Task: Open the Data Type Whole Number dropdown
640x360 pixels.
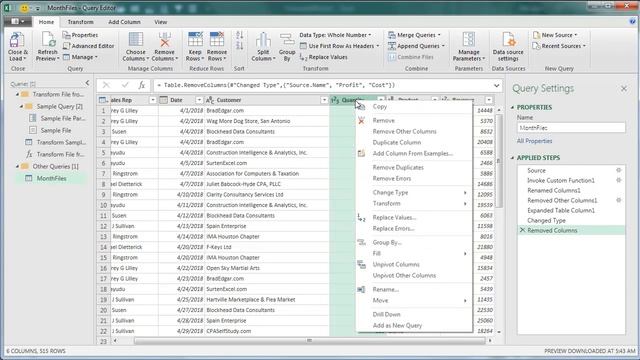Action: pos(336,35)
